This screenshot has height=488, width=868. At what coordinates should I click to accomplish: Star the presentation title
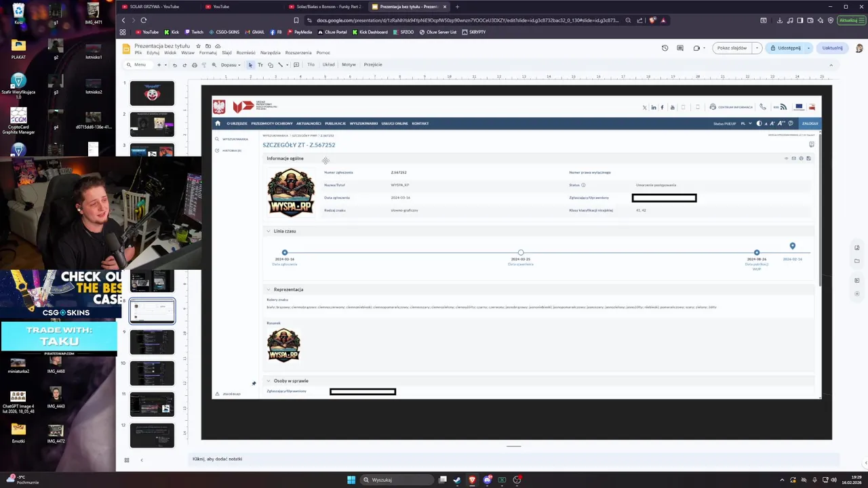[199, 46]
